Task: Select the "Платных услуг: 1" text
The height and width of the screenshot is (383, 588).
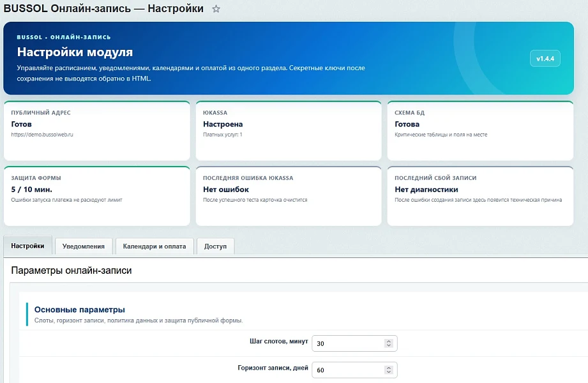Action: click(x=222, y=135)
